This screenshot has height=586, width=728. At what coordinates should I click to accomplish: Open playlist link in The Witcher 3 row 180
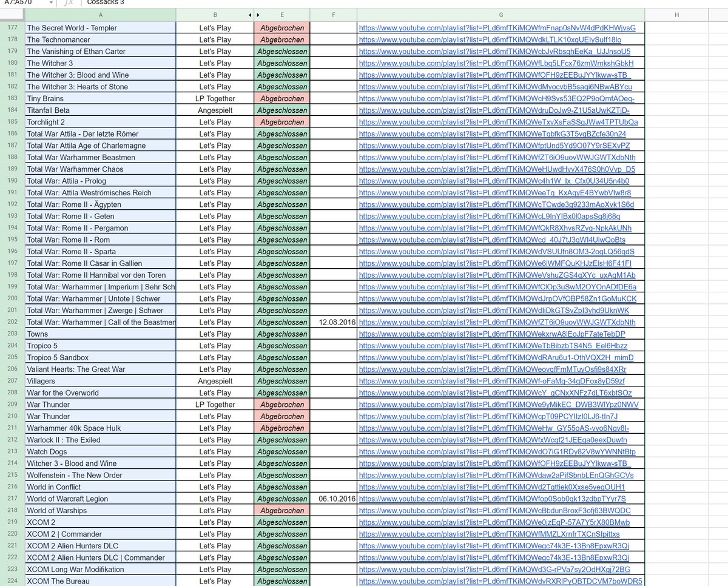click(496, 63)
